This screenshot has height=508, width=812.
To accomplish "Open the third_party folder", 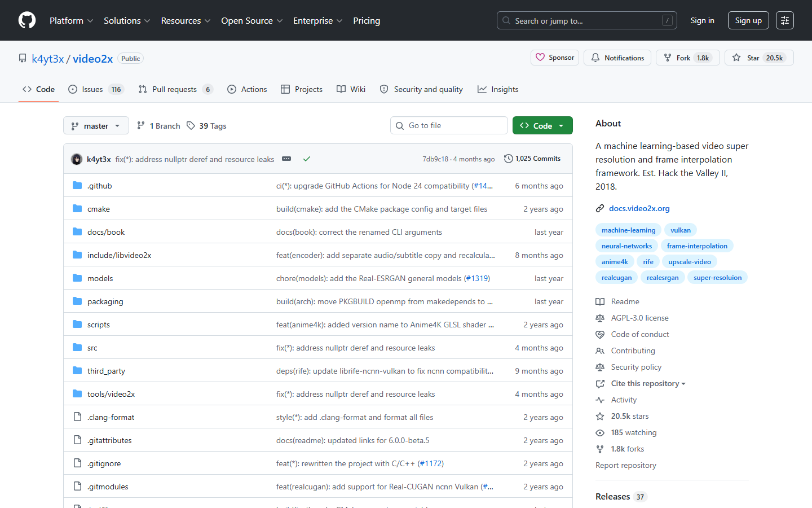I will pyautogui.click(x=106, y=371).
